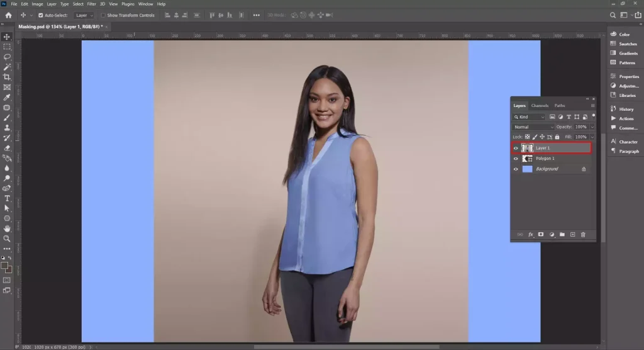This screenshot has height=350, width=644.
Task: Toggle lock image pixels brush icon
Action: click(x=535, y=137)
